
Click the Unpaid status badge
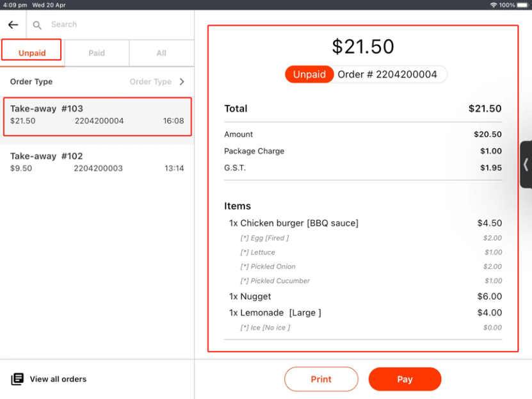coord(309,74)
